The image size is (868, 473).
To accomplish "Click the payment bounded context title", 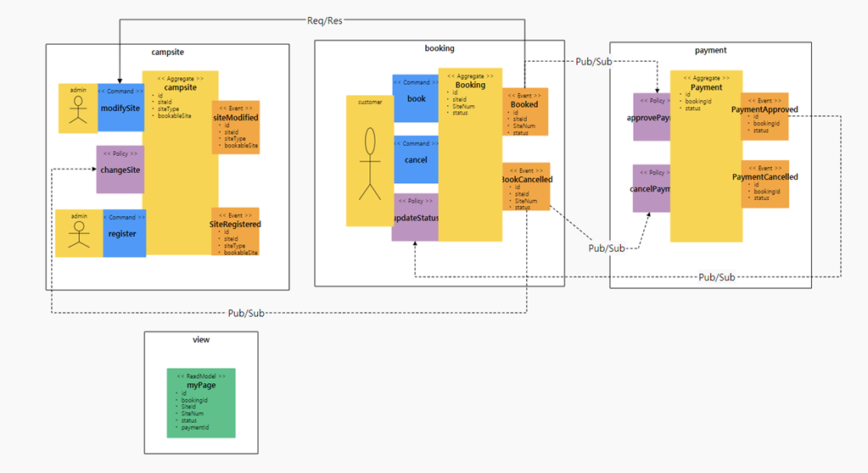I will pos(711,50).
